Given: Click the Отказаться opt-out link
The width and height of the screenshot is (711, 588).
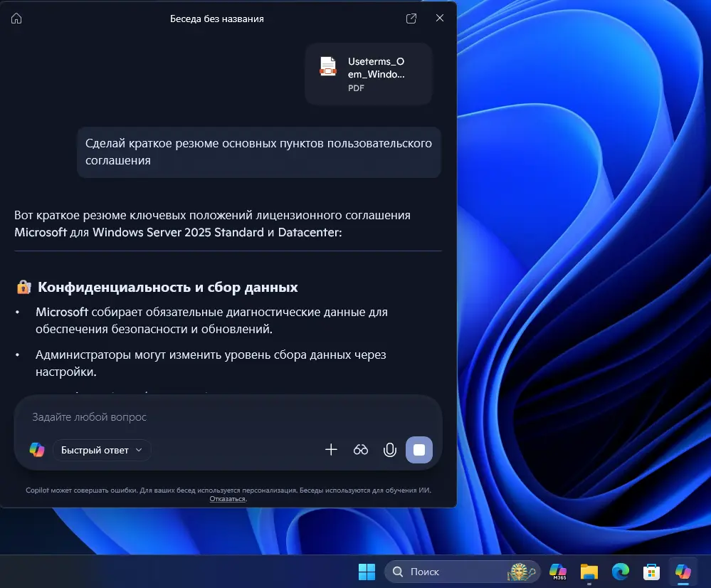Looking at the screenshot, I should pos(228,499).
